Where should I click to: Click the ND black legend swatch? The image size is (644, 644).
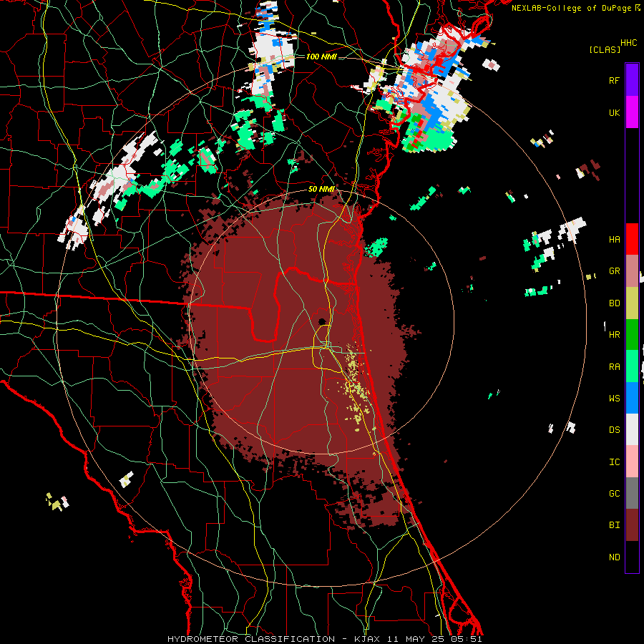point(632,557)
